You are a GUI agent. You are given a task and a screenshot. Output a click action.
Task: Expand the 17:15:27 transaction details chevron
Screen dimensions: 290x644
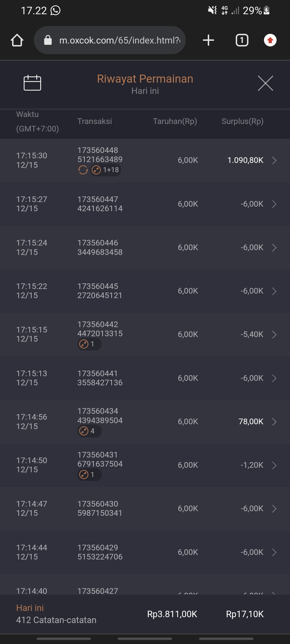coord(274,204)
